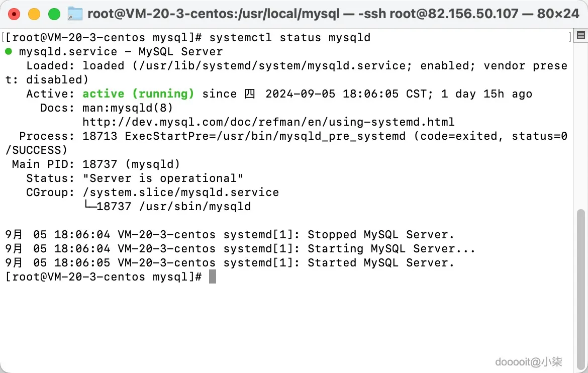The image size is (588, 373).
Task: Open the dev.mysql.com using-systemd documentation URL
Action: tap(268, 122)
